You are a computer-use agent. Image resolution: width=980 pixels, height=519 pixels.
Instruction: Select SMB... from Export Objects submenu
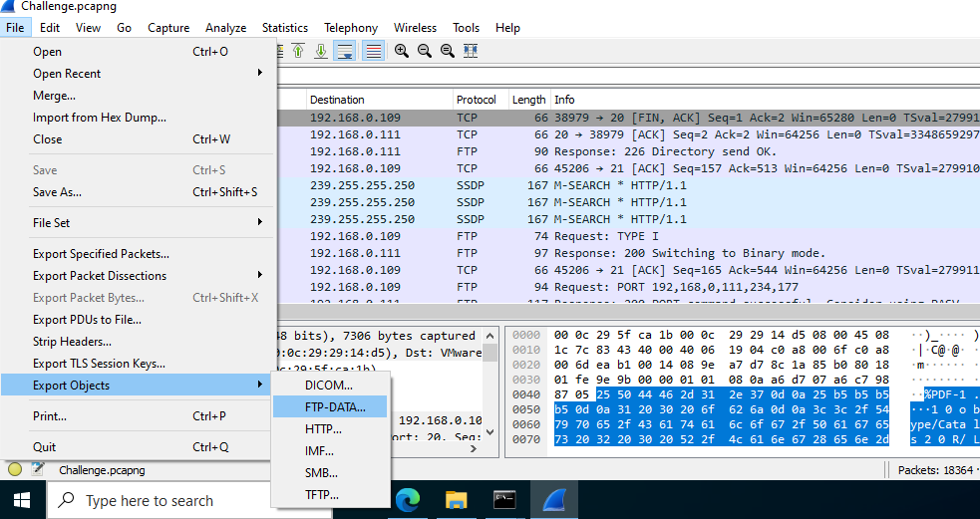(x=330, y=473)
